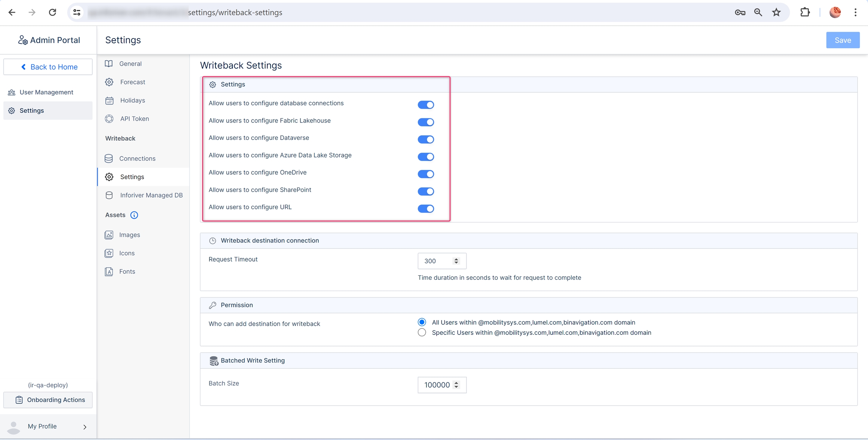The width and height of the screenshot is (868, 440).
Task: Click the password key icon in address bar
Action: [x=740, y=12]
